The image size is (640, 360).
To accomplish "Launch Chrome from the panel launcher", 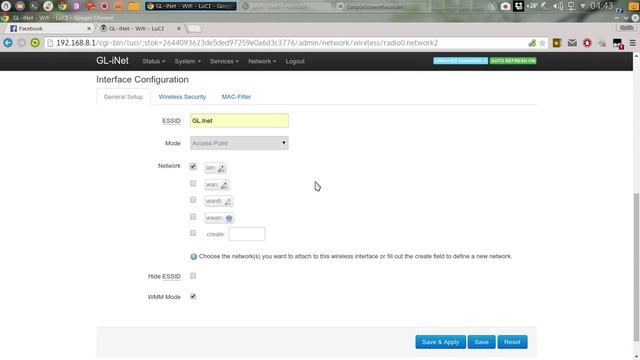I will coord(62,6).
